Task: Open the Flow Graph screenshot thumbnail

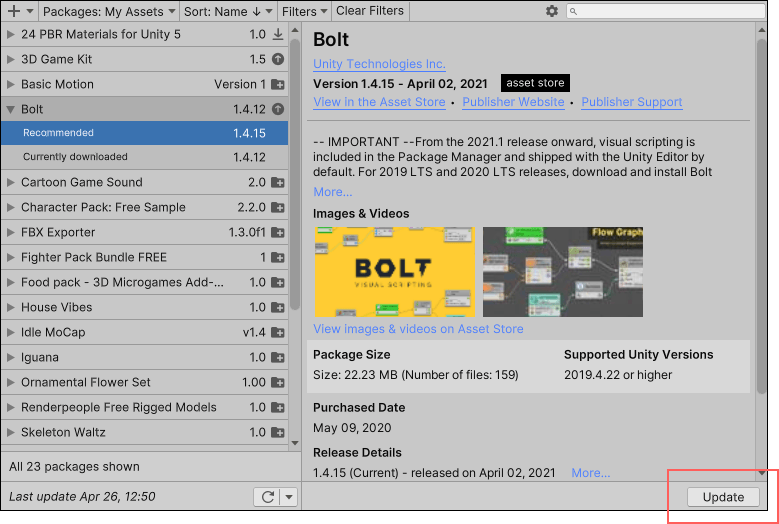Action: [563, 272]
